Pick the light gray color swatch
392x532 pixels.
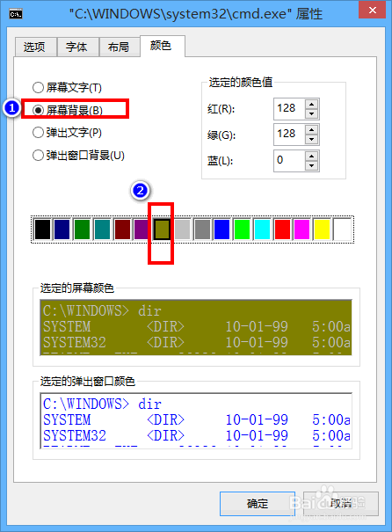click(182, 230)
